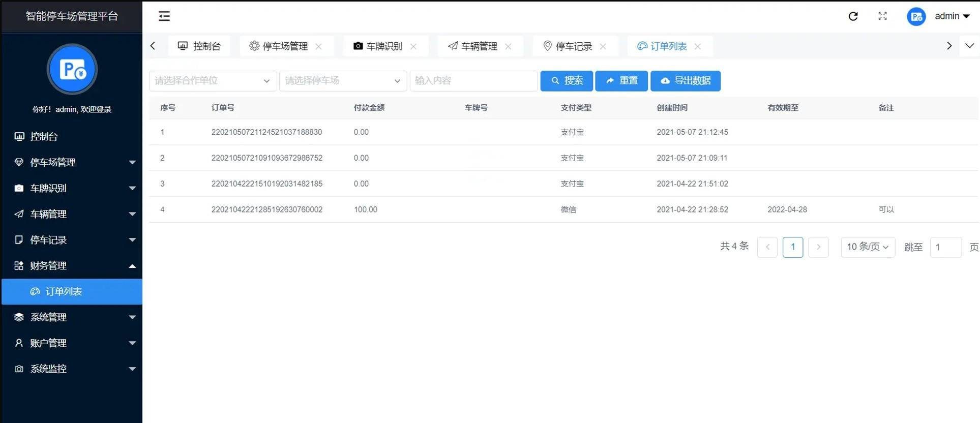The height and width of the screenshot is (423, 980).
Task: Open the 请选择合作单位 dropdown
Action: (212, 81)
